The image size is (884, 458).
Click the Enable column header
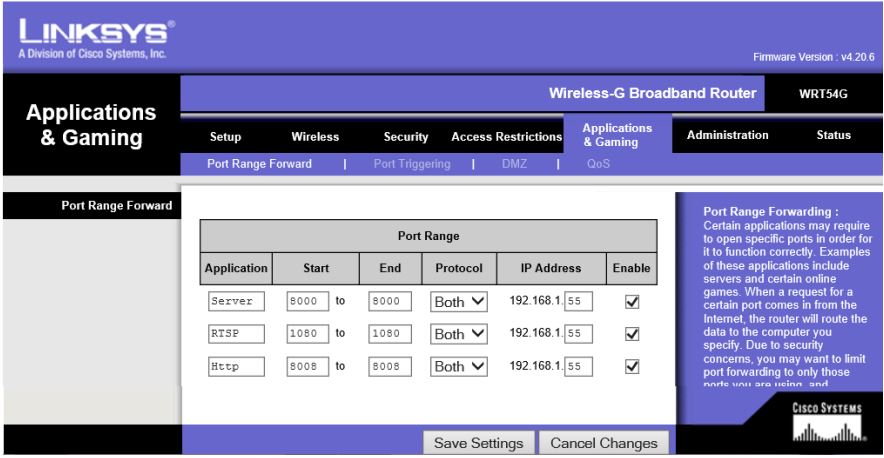click(631, 268)
